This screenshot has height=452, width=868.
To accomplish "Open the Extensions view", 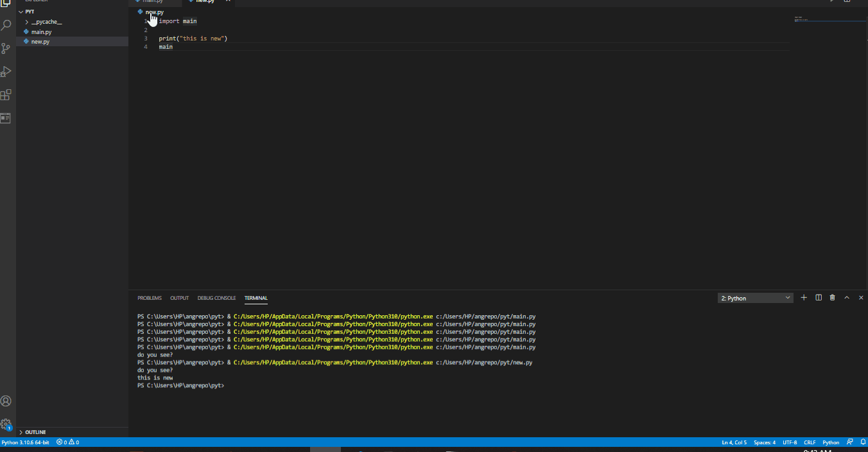I will [6, 95].
